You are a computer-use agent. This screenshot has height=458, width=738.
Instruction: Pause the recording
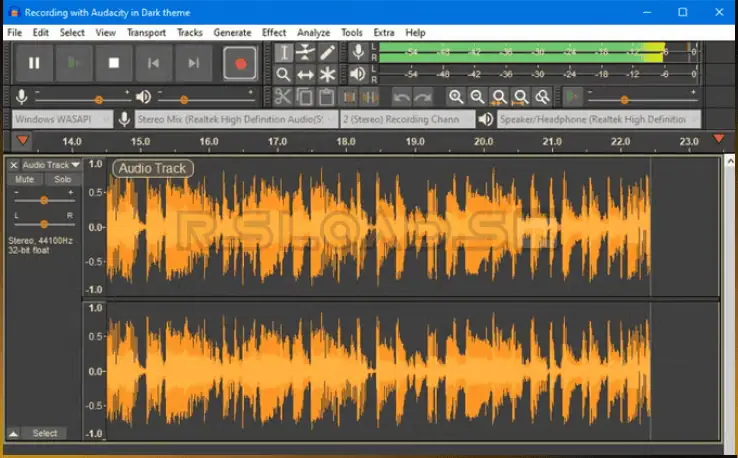(34, 63)
